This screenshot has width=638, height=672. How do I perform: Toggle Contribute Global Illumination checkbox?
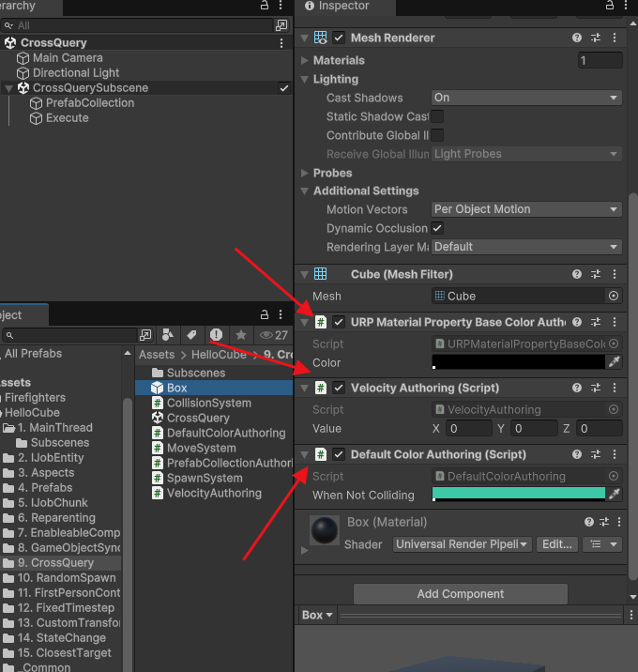click(x=437, y=135)
